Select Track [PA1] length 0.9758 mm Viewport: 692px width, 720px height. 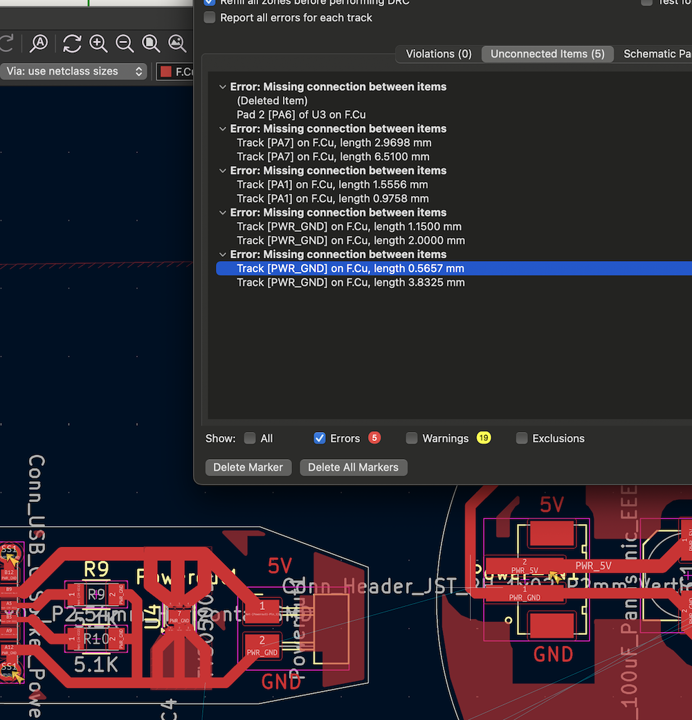(x=332, y=198)
